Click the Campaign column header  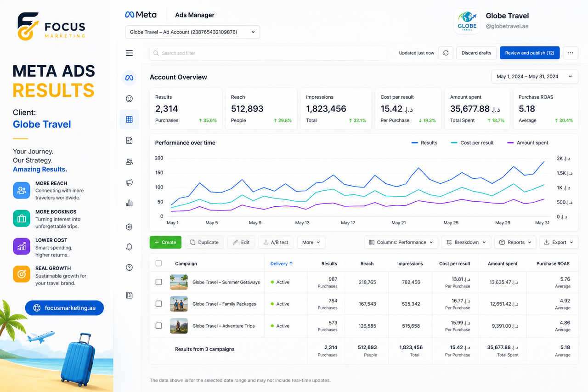(x=186, y=264)
